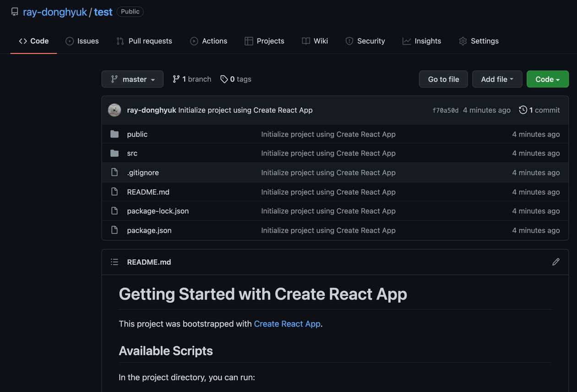Click the README.md heading in preview panel
Image resolution: width=577 pixels, height=392 pixels.
[x=149, y=262]
